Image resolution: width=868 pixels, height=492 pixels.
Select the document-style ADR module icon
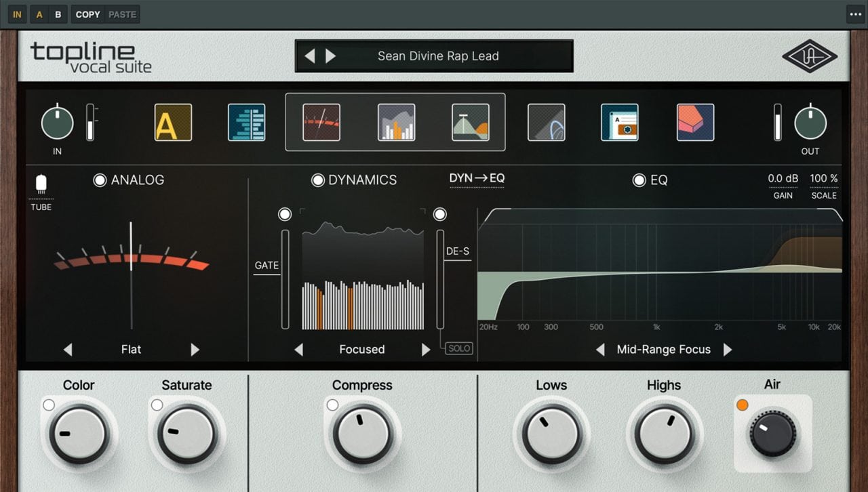(x=620, y=122)
